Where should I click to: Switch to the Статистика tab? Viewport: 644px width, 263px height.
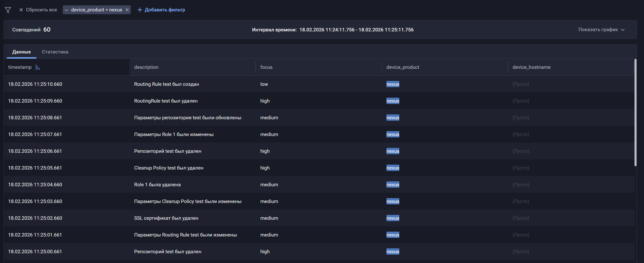[x=55, y=52]
